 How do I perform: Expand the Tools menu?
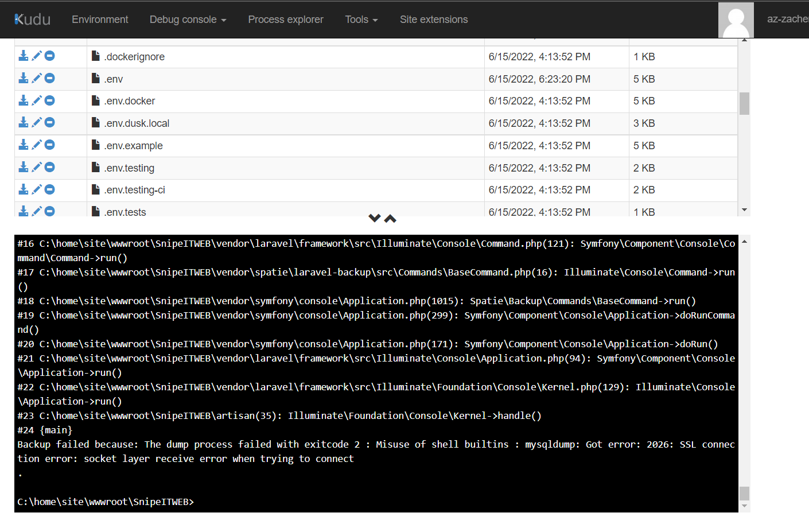click(x=361, y=19)
